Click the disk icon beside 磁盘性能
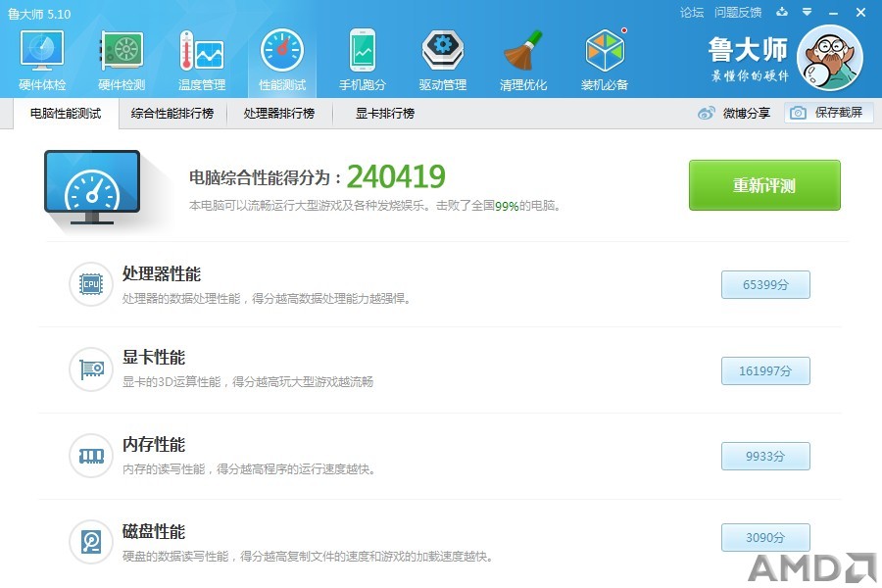 91,542
